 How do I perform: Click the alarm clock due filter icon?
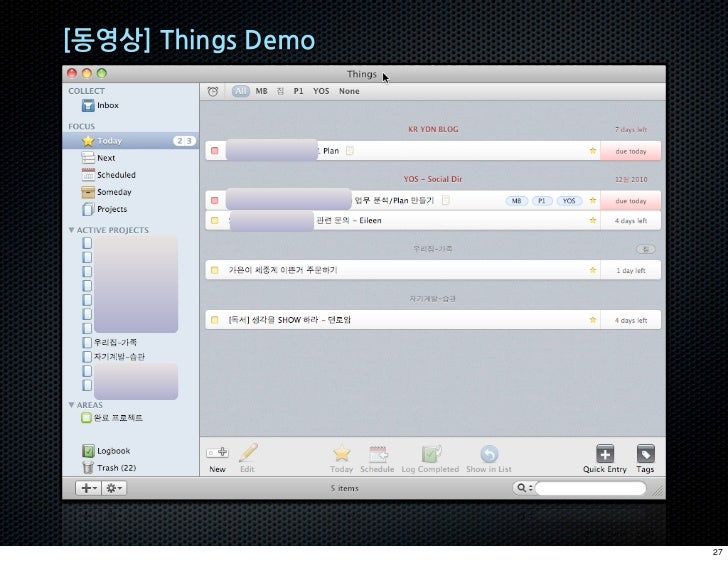213,91
